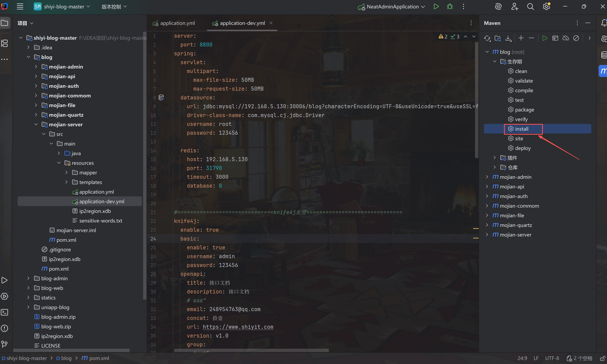
Task: Open the https://www.shiyit.com link in the editor
Action: click(238, 327)
